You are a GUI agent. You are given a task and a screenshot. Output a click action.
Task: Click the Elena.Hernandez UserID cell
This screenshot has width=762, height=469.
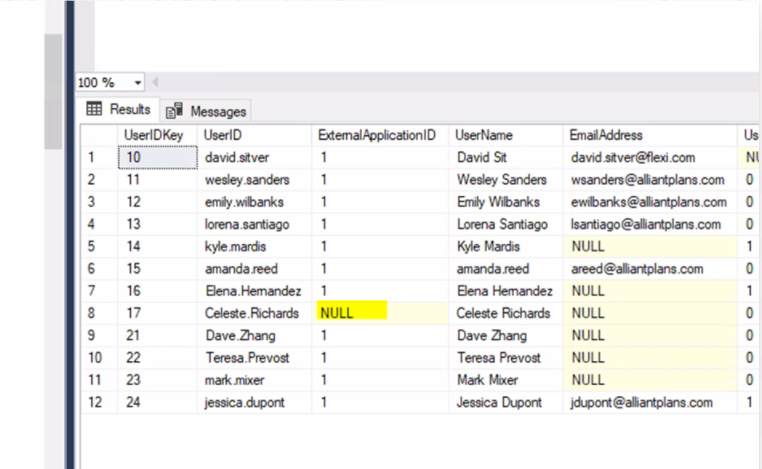(x=255, y=291)
